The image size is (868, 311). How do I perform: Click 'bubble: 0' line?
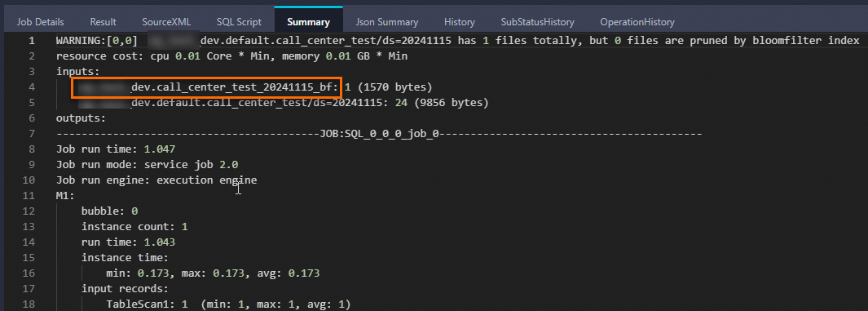109,211
